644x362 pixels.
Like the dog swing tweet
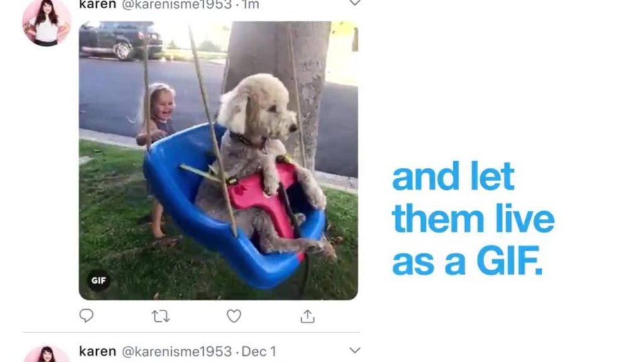point(234,316)
